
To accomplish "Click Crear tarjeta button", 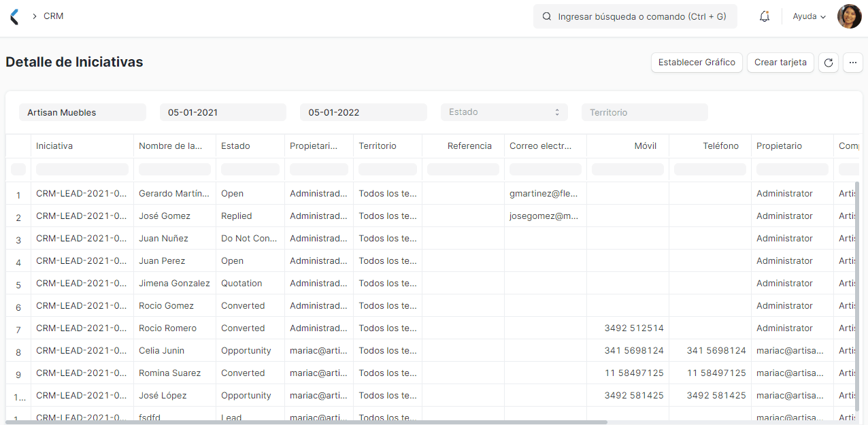I will coord(780,63).
